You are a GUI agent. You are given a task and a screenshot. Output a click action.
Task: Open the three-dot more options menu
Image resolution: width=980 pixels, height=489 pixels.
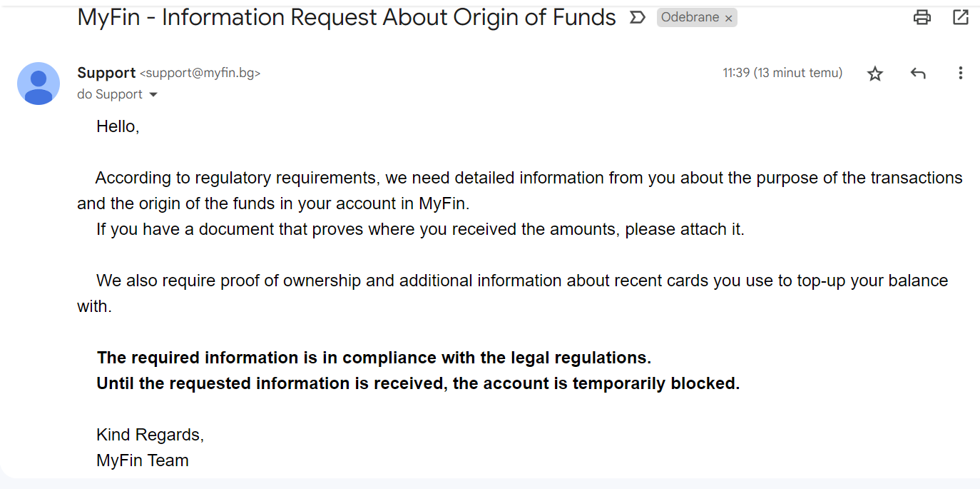coord(961,73)
